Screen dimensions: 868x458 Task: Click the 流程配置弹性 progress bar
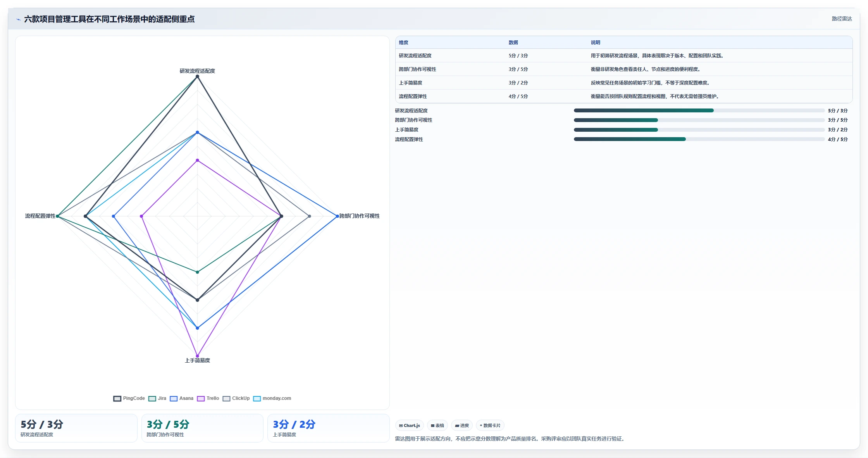[x=699, y=139]
